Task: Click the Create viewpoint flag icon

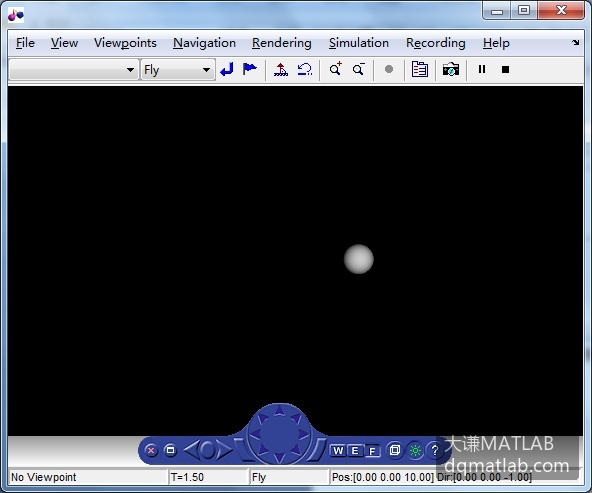Action: (x=250, y=69)
